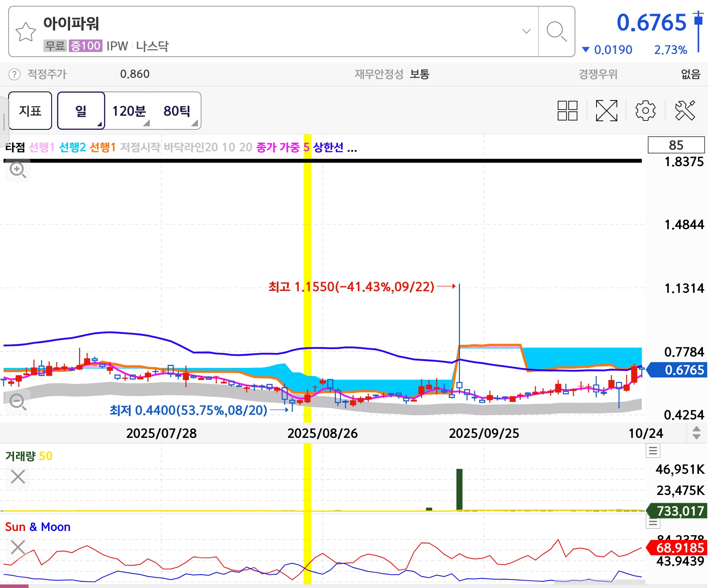The height and width of the screenshot is (588, 708).
Task: Click the 2025/08/26 date label
Action: [322, 433]
